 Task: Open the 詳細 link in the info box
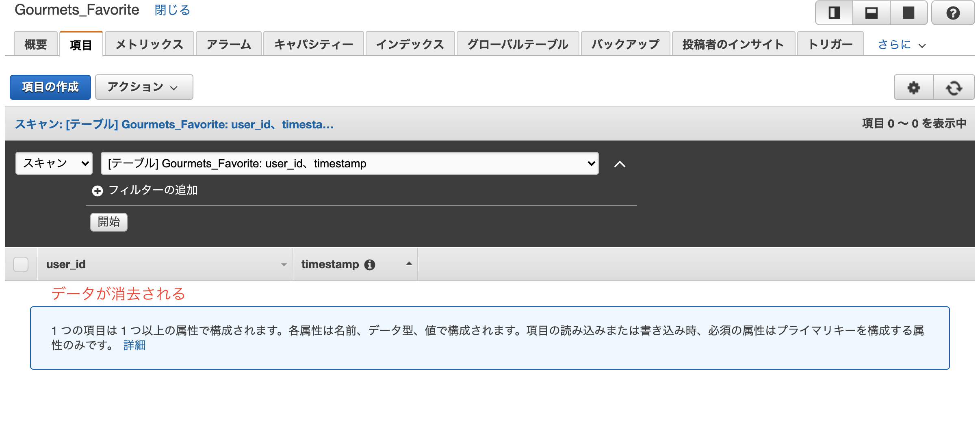[x=134, y=346]
